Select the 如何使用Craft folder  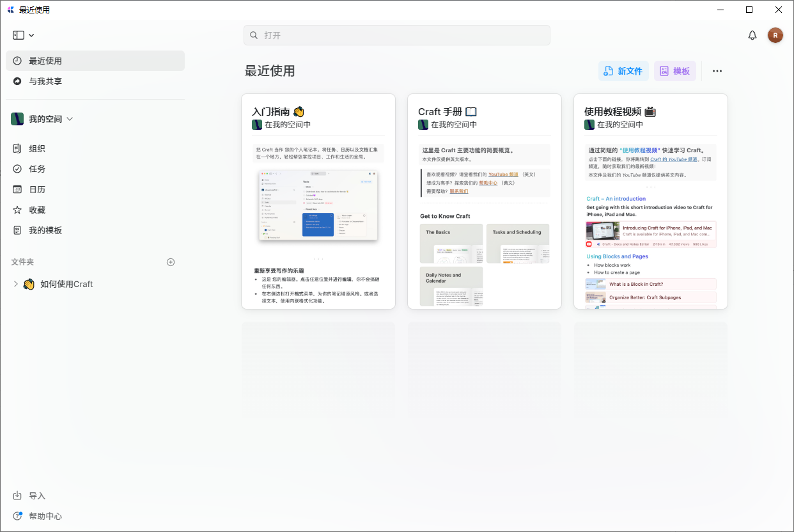[95, 284]
